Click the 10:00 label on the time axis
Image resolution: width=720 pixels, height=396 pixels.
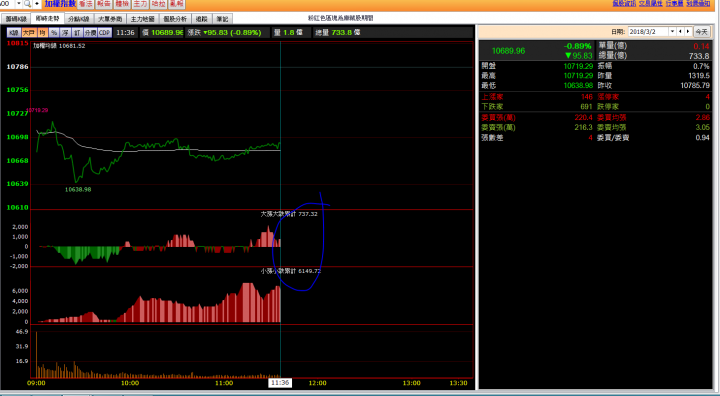130,383
